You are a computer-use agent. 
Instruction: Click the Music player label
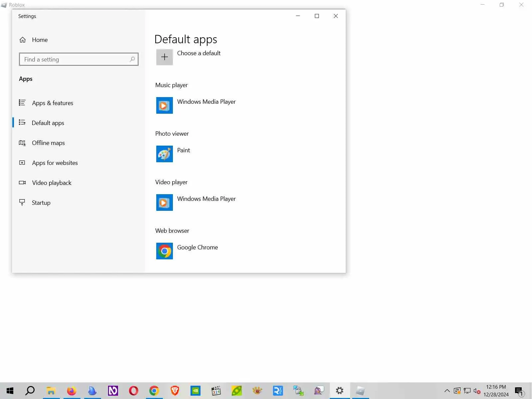172,85
